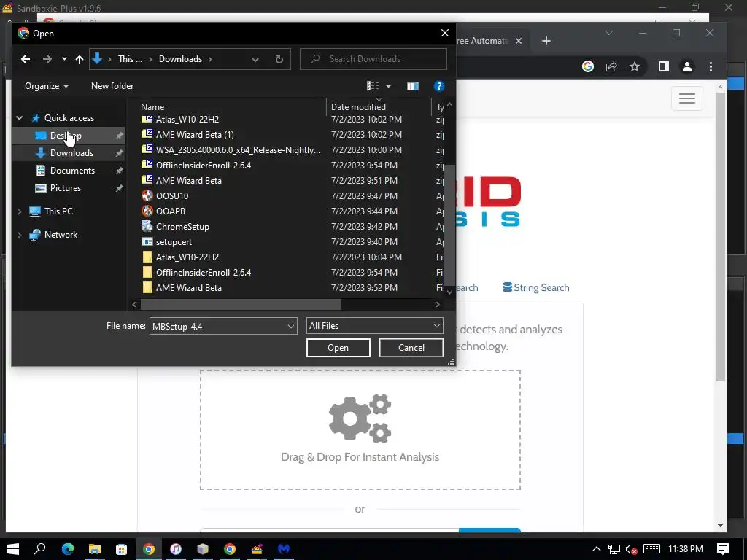Open the Chrome profile icon

pos(687,66)
